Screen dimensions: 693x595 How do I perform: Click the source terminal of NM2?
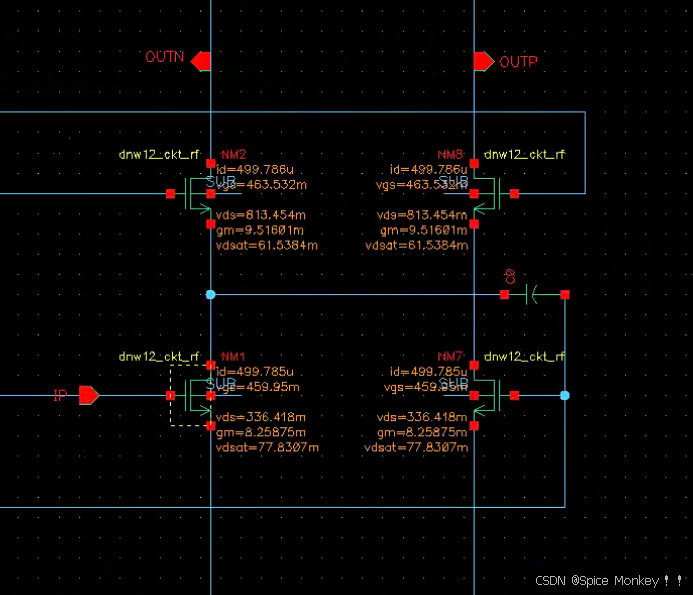[x=211, y=224]
